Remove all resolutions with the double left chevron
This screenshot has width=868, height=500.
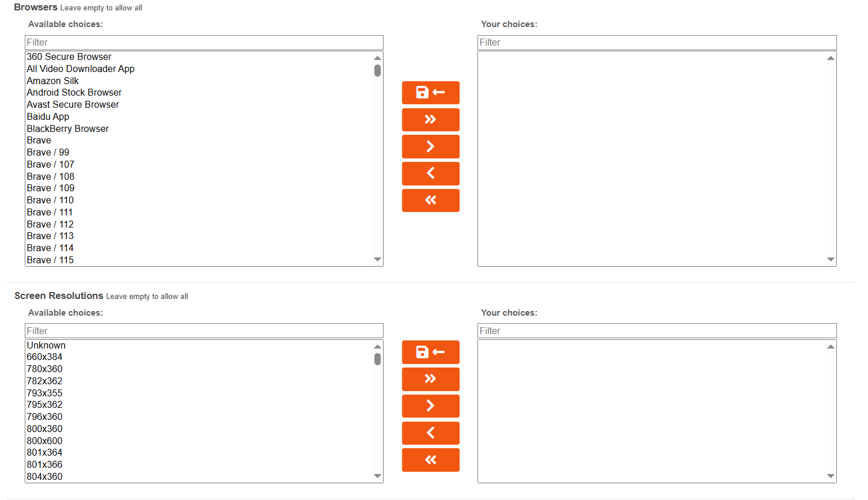(x=430, y=460)
